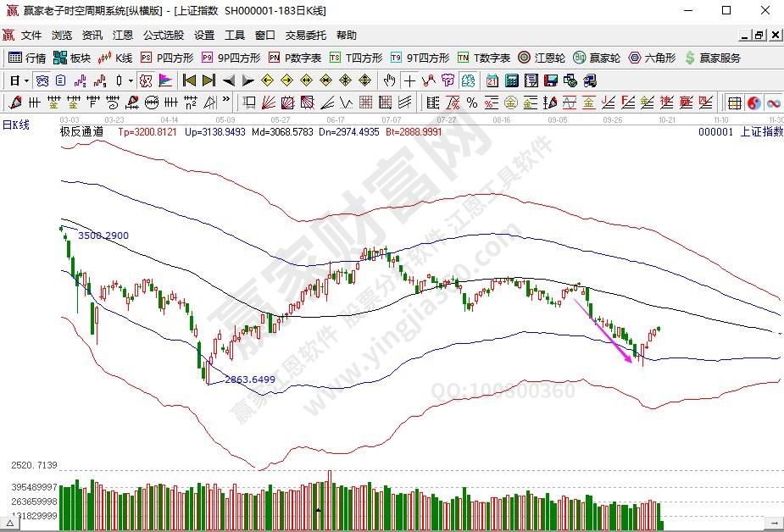This screenshot has width=784, height=532.
Task: Click the save floppy disk icon
Action: click(549, 80)
